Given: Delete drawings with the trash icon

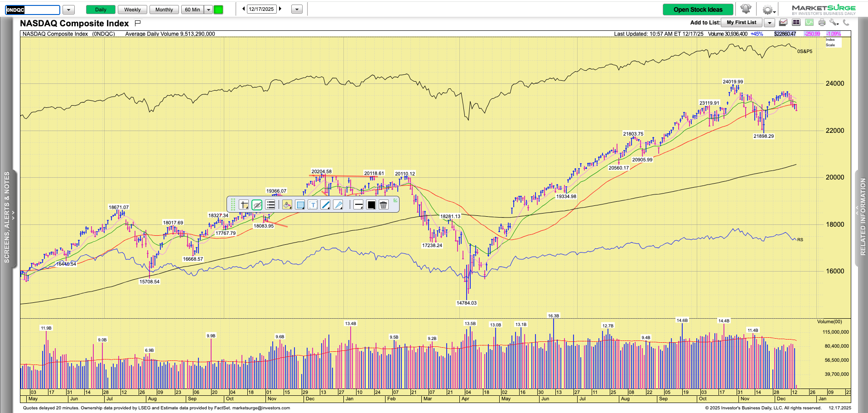Looking at the screenshot, I should tap(384, 205).
